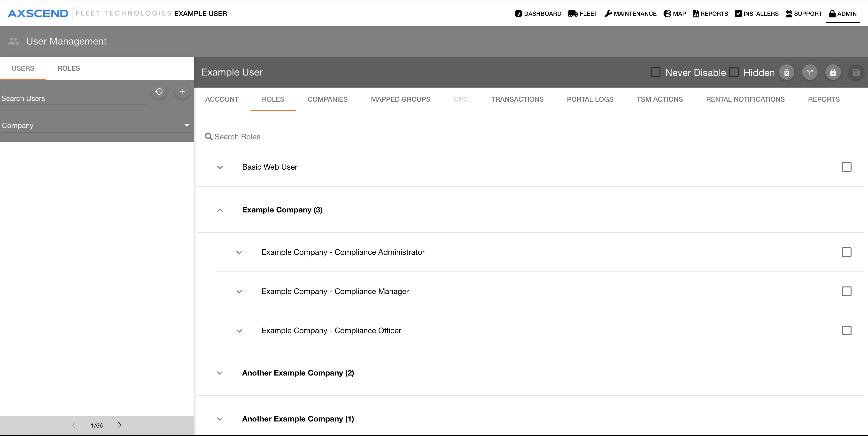This screenshot has width=868, height=436.
Task: Click the merge user arrows icon
Action: point(810,73)
